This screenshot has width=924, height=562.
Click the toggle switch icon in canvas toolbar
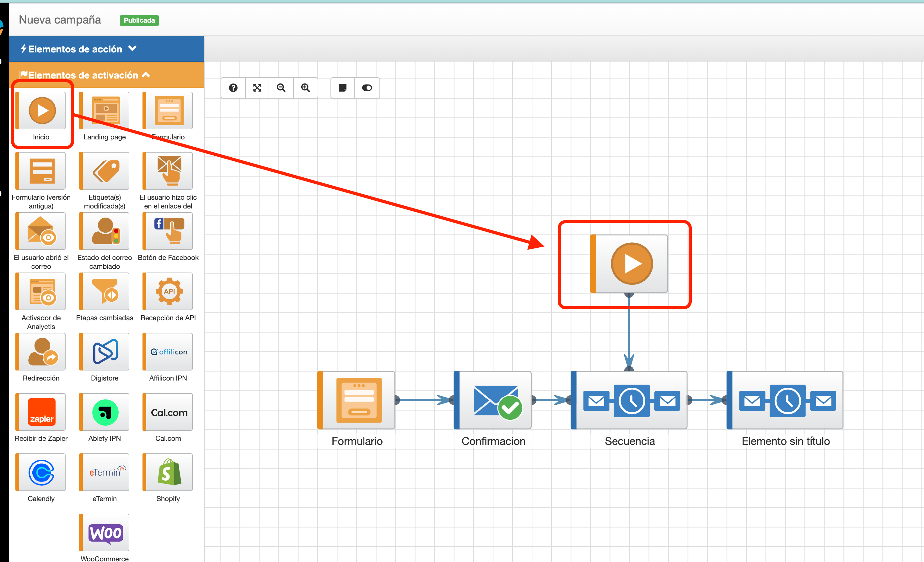pos(367,88)
